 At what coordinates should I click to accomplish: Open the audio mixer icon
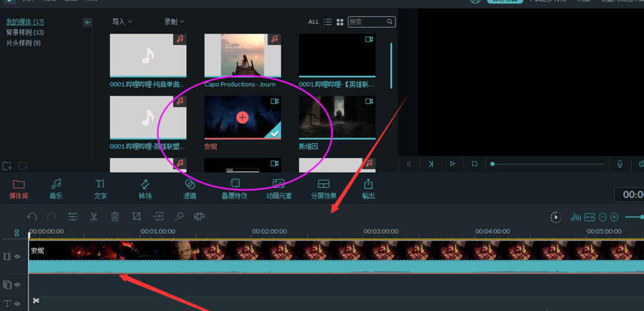coord(576,217)
